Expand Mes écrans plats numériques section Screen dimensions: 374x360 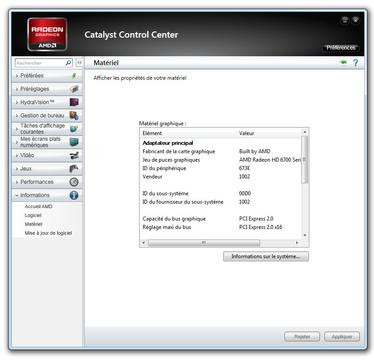[x=47, y=142]
